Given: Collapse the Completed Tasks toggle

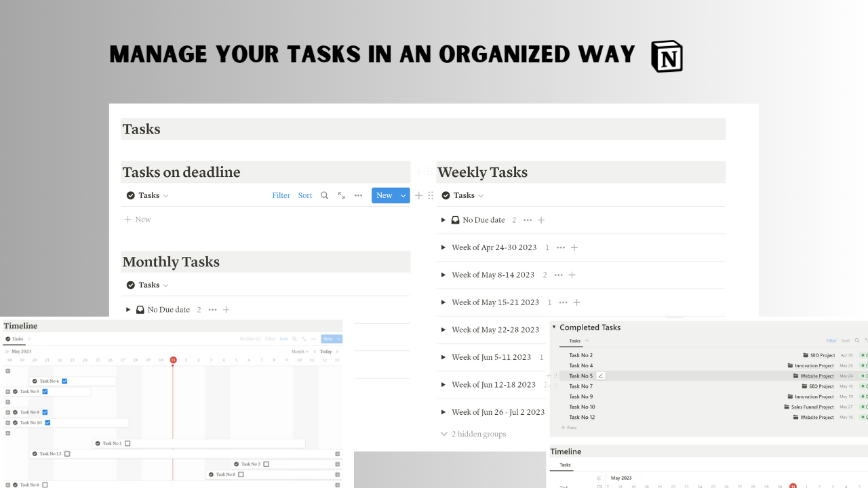Looking at the screenshot, I should pos(554,327).
